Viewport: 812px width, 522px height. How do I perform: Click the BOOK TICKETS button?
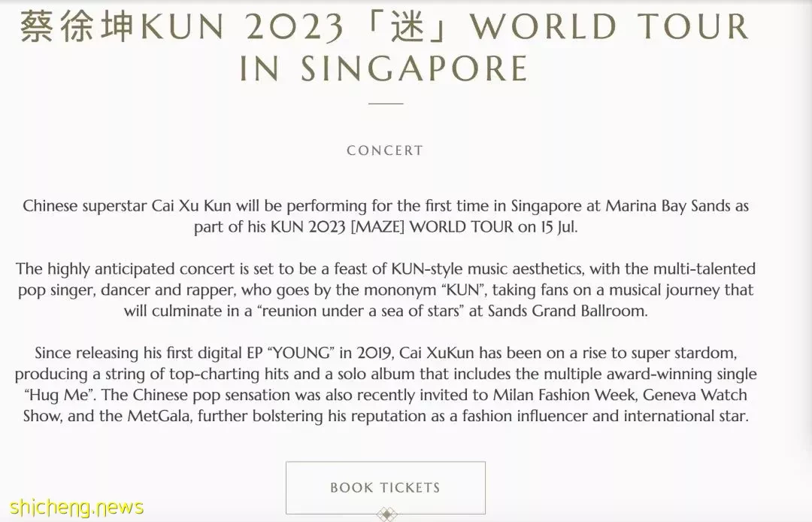[x=385, y=487]
